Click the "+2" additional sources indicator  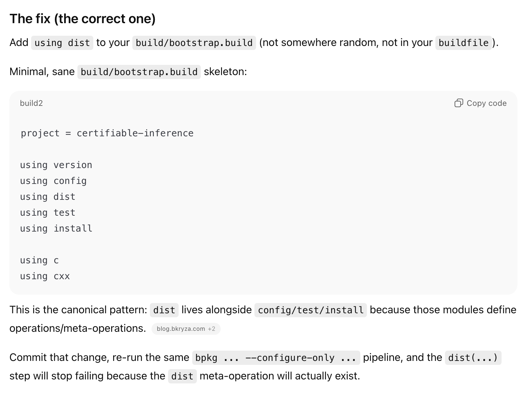click(212, 329)
